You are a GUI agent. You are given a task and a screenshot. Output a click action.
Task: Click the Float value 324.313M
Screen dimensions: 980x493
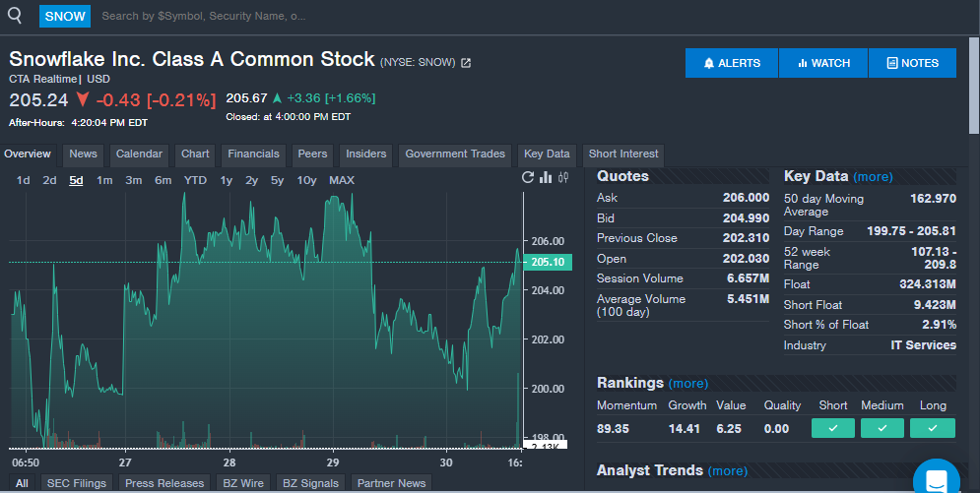point(928,284)
